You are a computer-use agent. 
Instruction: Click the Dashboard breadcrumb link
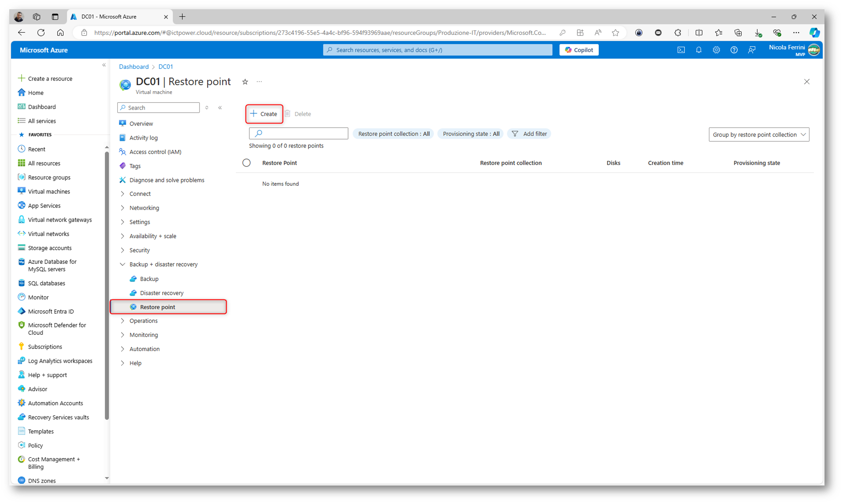134,67
